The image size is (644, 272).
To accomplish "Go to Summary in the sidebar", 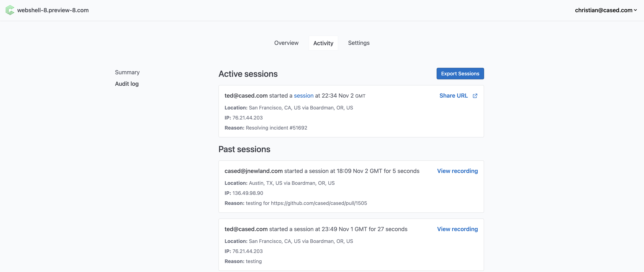I will tap(127, 72).
